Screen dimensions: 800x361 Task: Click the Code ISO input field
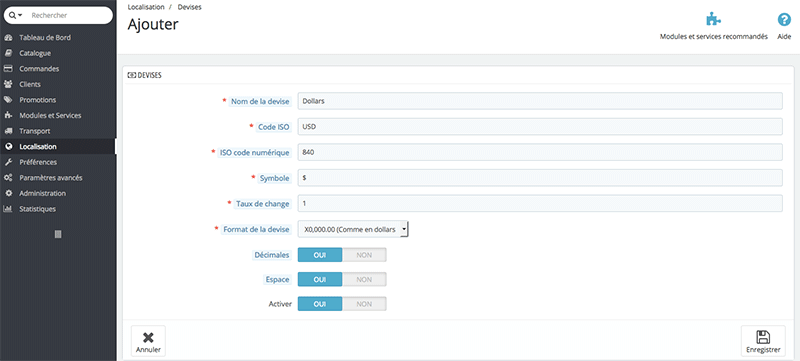click(x=540, y=126)
